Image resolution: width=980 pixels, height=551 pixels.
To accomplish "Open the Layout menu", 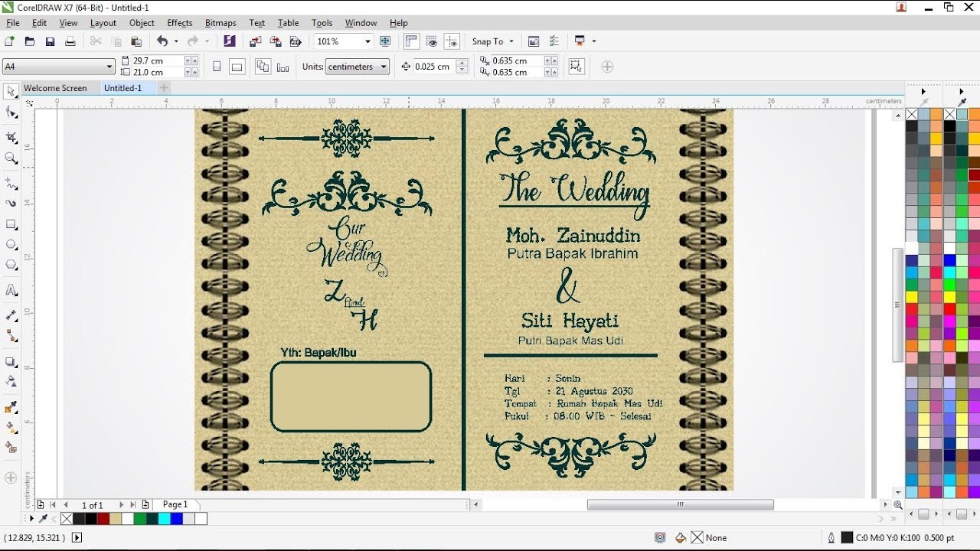I will tap(103, 23).
